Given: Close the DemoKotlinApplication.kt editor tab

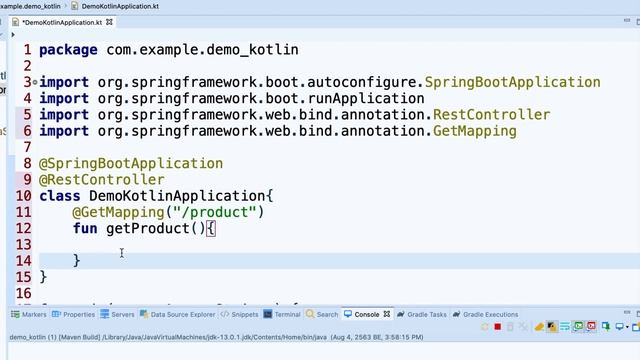Looking at the screenshot, I should click(109, 22).
